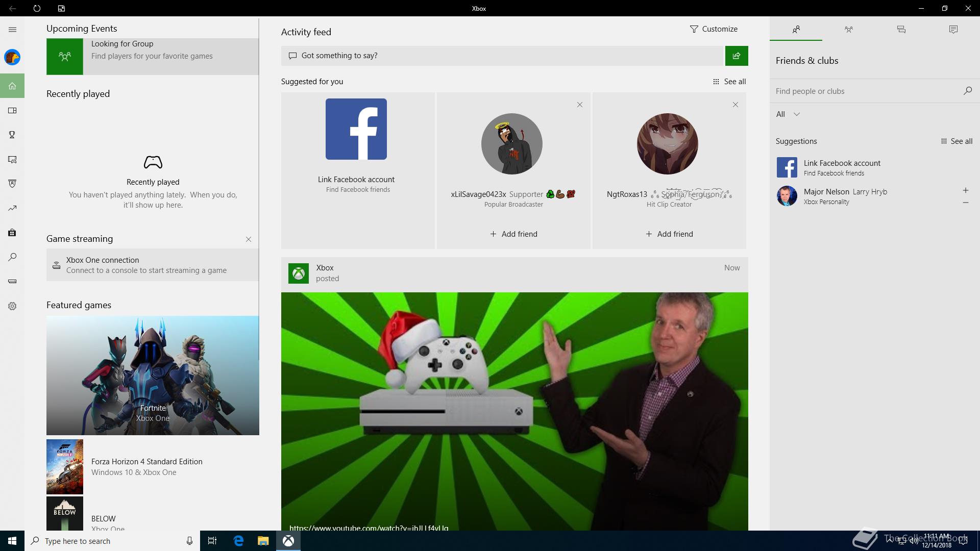Image resolution: width=980 pixels, height=551 pixels.
Task: Click the BELOW game title text
Action: tap(104, 518)
